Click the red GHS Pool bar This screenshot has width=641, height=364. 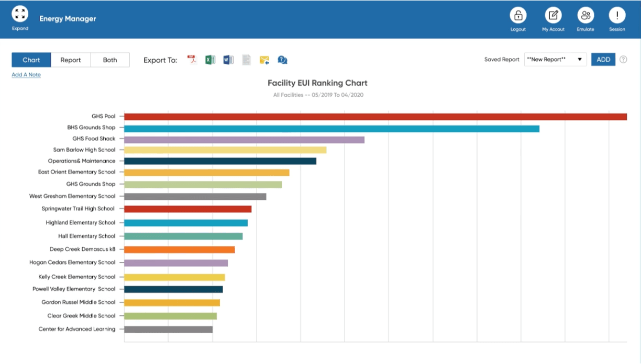[375, 117]
